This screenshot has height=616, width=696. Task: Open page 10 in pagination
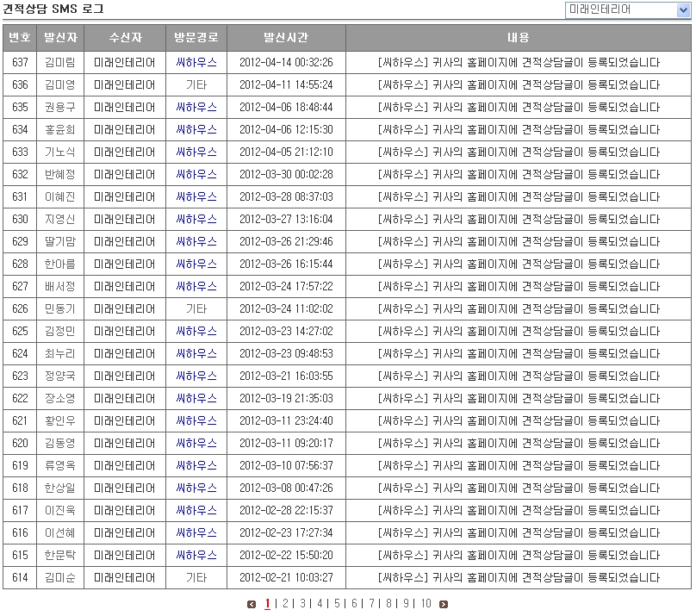[x=426, y=604]
